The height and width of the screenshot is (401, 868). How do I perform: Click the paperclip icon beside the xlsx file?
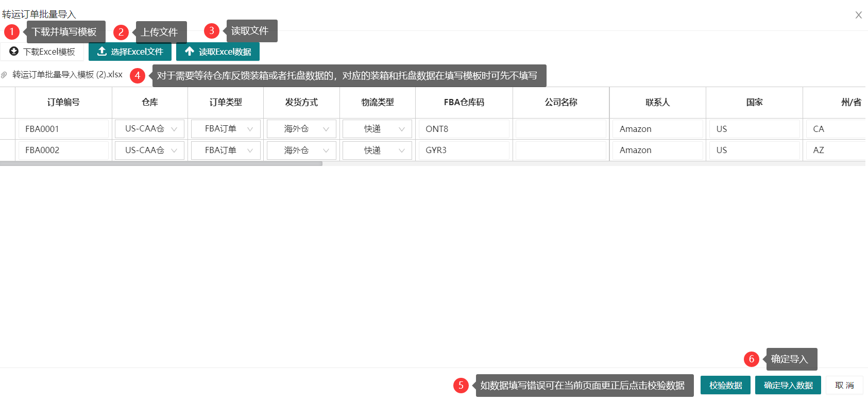[4, 75]
